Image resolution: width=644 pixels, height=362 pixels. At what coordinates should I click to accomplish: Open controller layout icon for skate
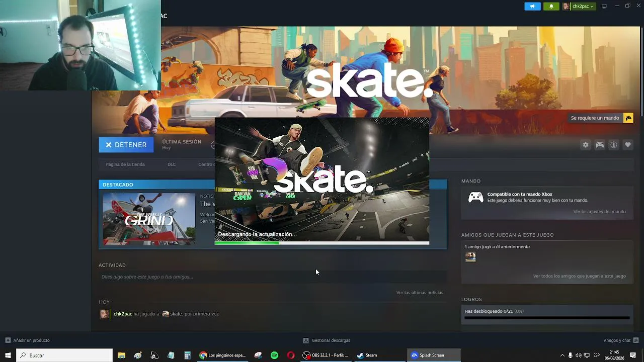(600, 145)
